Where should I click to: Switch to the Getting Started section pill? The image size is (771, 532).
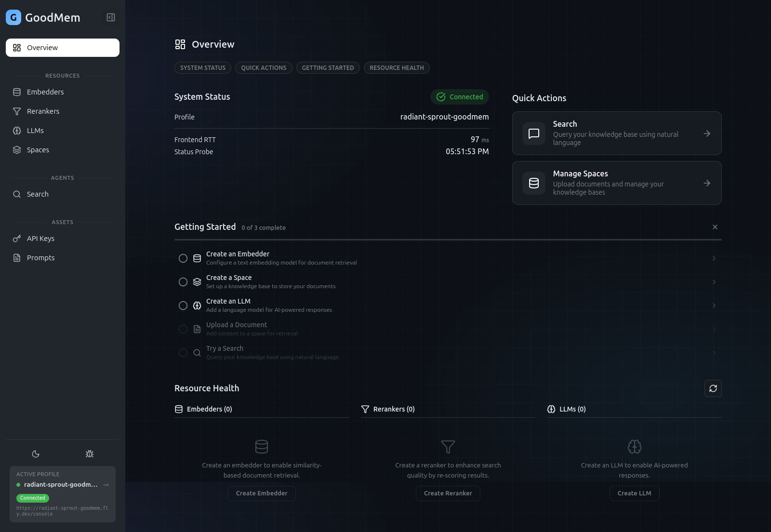click(328, 67)
